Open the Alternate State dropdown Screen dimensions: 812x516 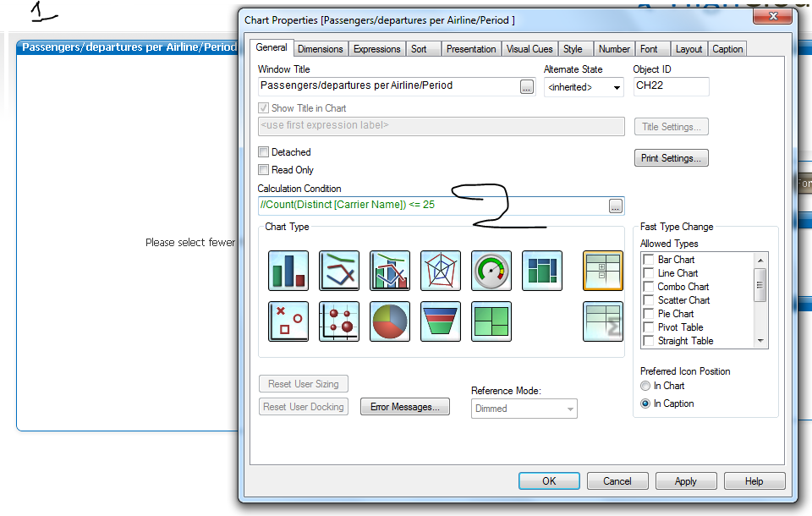[x=584, y=87]
